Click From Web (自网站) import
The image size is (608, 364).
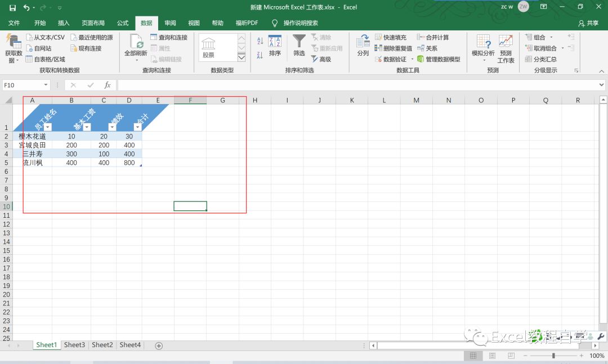click(x=39, y=48)
